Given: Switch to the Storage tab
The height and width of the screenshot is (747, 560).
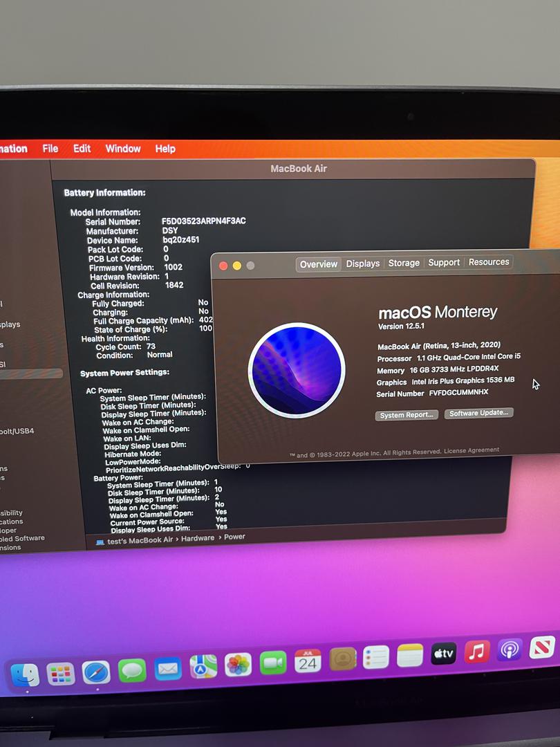Looking at the screenshot, I should tap(404, 263).
